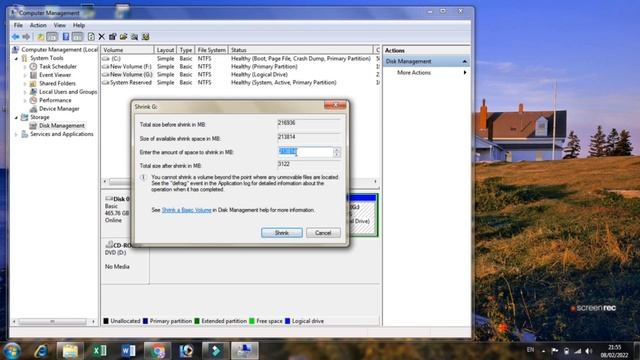Open Device Manager from the tree
Screen dimensions: 640x360
59,109
